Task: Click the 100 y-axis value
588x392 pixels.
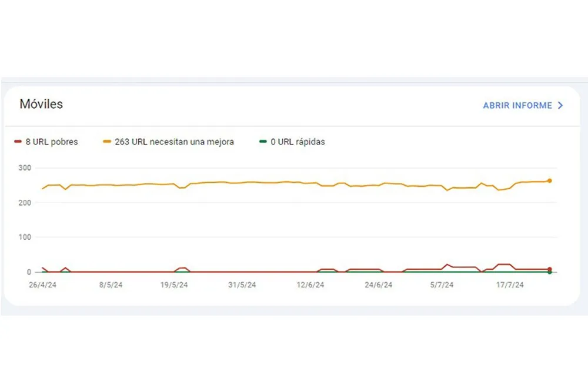Action: click(25, 237)
